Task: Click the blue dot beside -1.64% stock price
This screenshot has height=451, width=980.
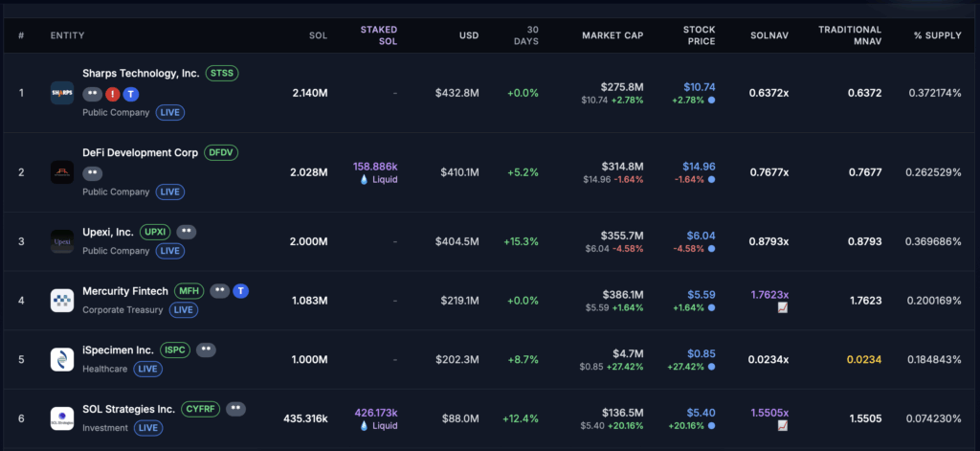Action: [711, 179]
